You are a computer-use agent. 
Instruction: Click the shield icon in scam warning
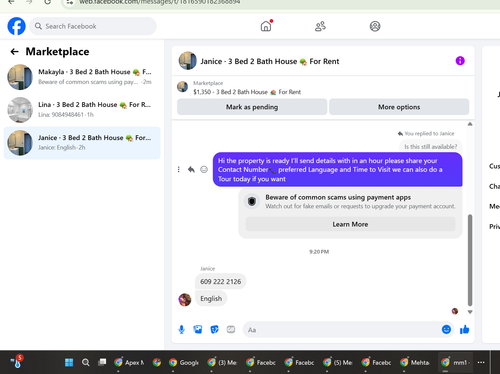tap(252, 201)
